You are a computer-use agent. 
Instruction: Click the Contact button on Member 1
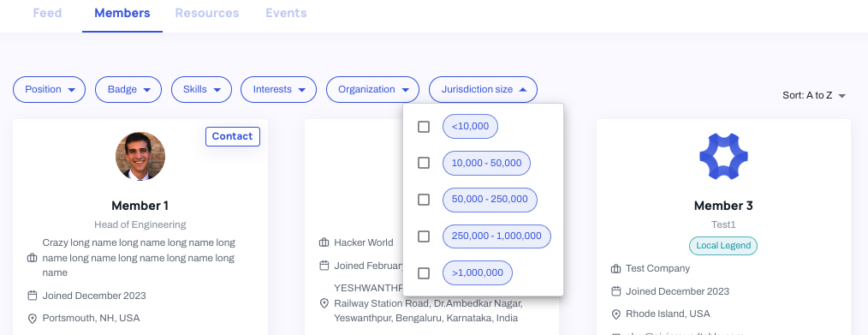[x=233, y=136]
